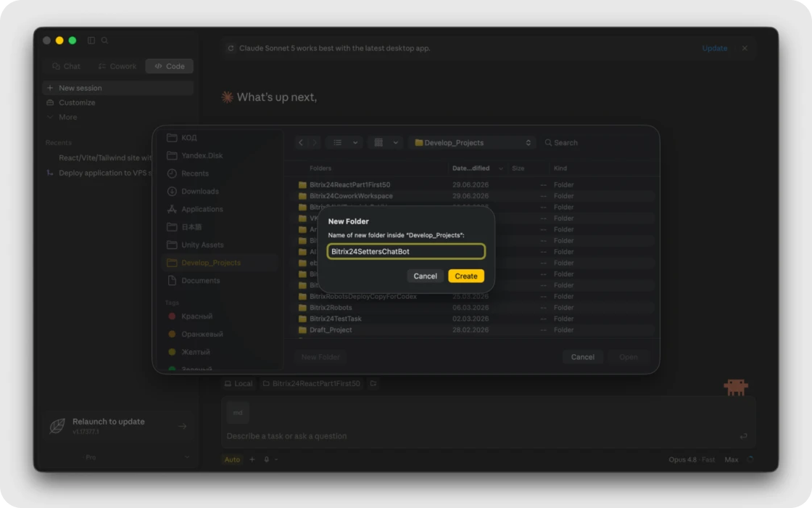Click Cancel in the file picker footer
812x508 pixels.
582,356
